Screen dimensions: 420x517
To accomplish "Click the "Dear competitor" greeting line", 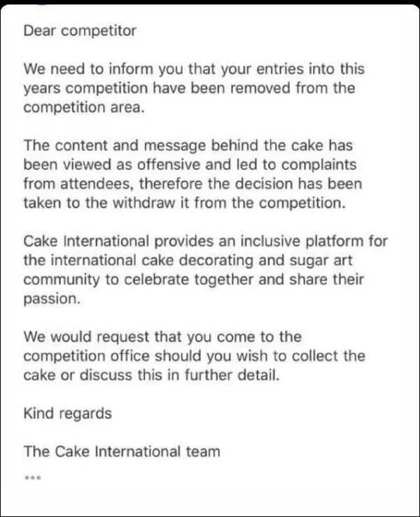I will click(x=80, y=31).
